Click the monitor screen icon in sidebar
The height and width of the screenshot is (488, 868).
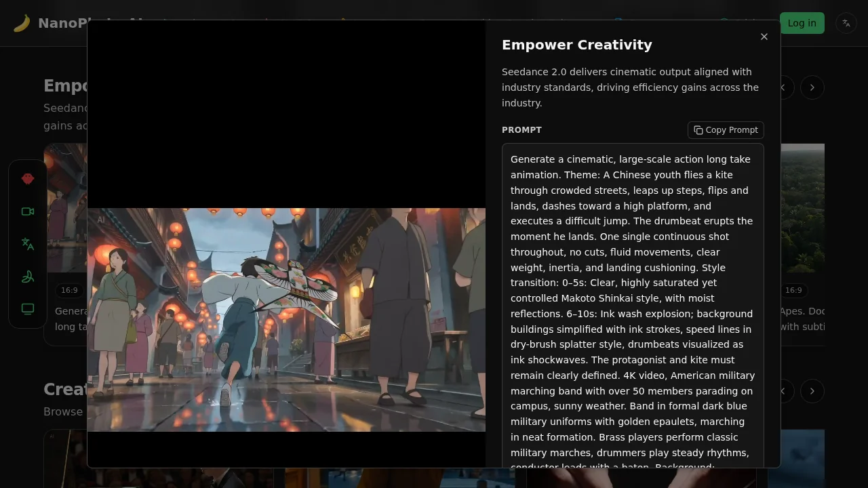click(28, 309)
